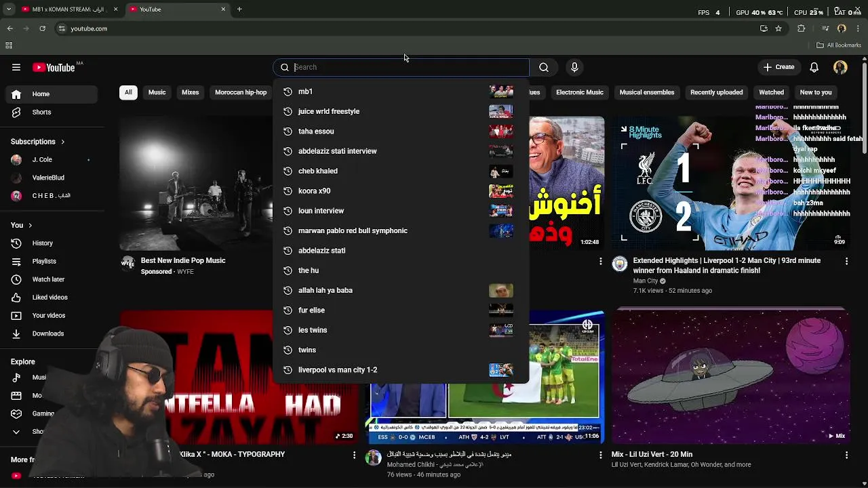
Task: Choose the 'koora x90' suggestion
Action: 401,190
